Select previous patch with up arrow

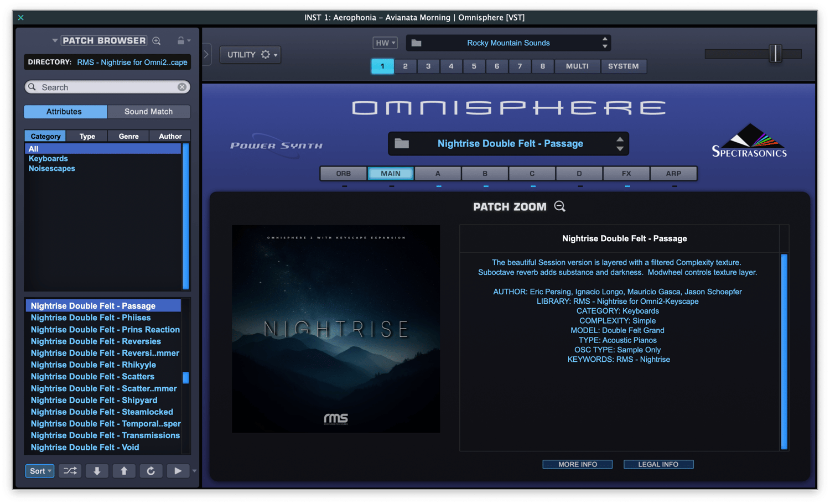(124, 471)
